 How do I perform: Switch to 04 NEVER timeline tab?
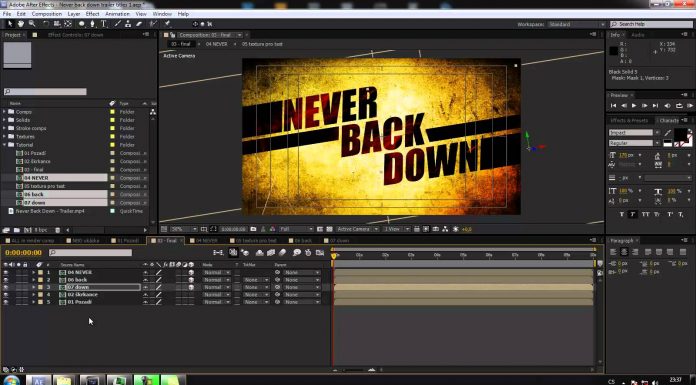pyautogui.click(x=206, y=240)
